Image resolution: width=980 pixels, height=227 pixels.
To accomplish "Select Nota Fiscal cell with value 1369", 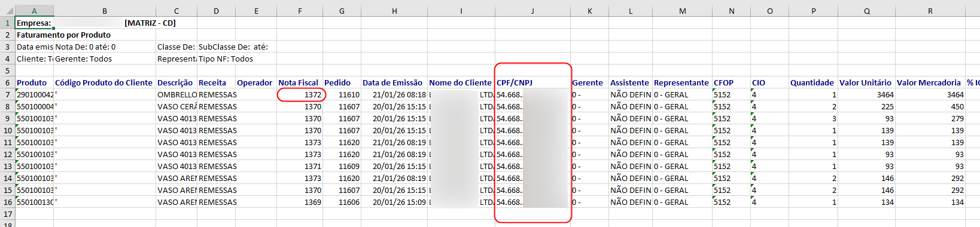I will click(x=300, y=202).
